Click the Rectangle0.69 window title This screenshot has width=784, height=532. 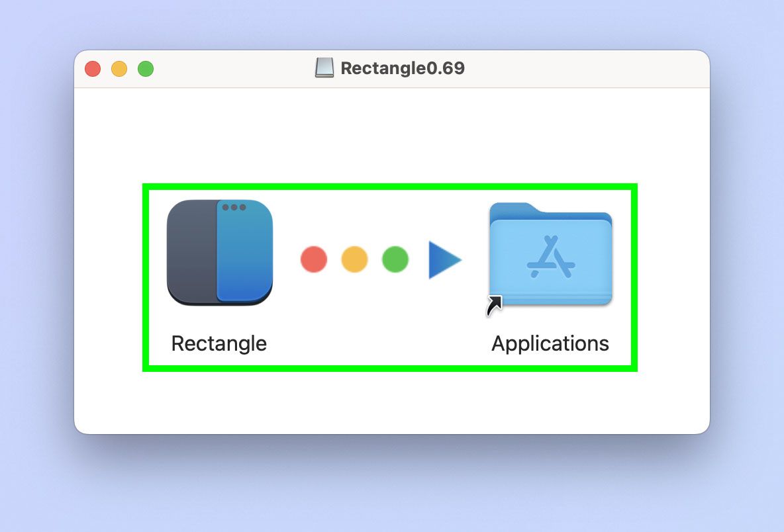tap(402, 68)
